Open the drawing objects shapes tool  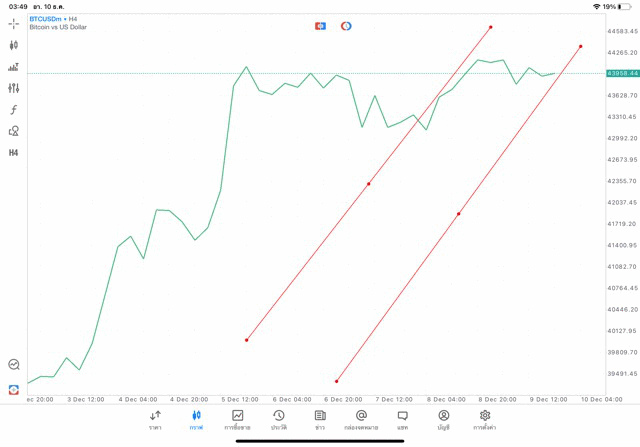(14, 131)
